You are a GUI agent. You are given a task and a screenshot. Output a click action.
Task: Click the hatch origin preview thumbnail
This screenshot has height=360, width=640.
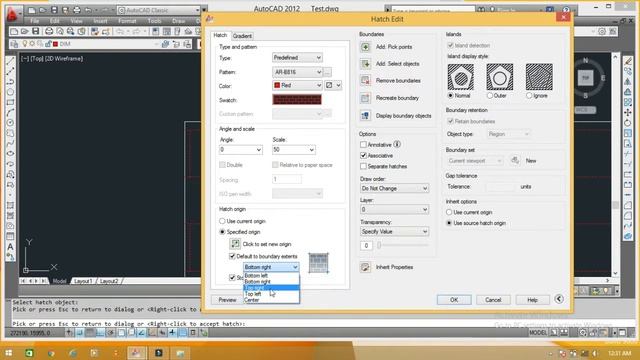[318, 263]
